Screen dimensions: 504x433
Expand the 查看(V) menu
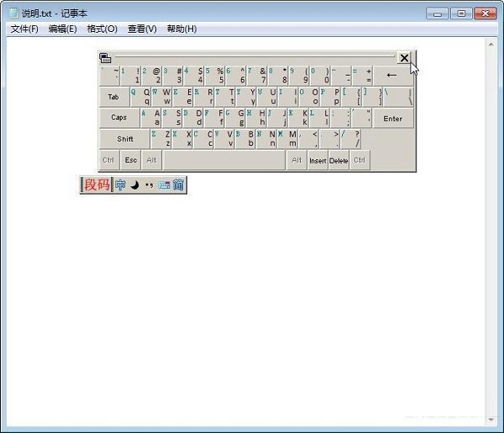click(142, 29)
